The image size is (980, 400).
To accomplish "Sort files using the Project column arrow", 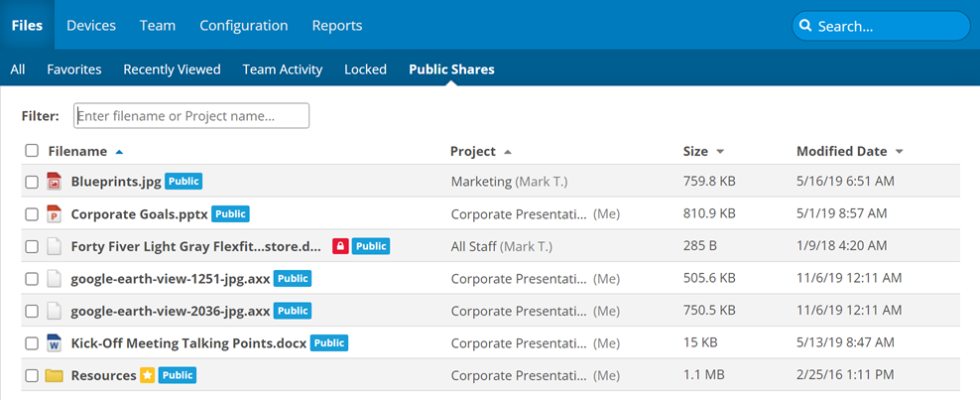I will (x=508, y=152).
